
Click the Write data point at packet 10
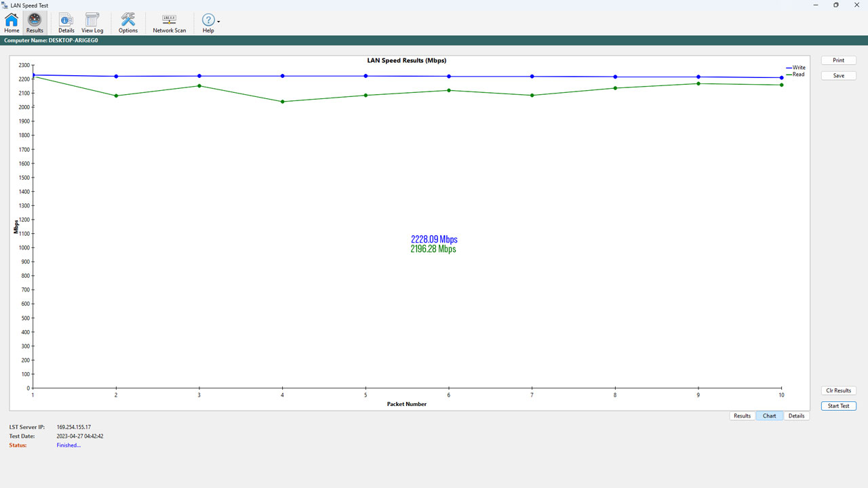click(782, 78)
